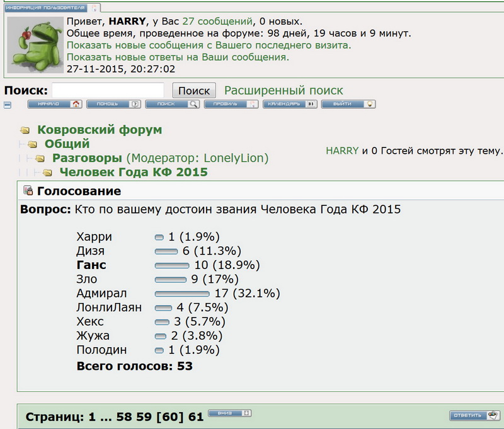Click the Всего голосов: 53 total
The width and height of the screenshot is (504, 429).
click(135, 366)
